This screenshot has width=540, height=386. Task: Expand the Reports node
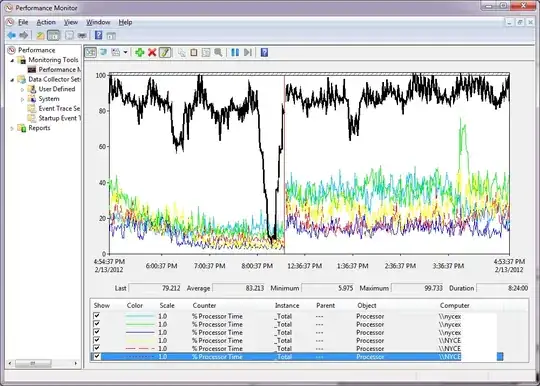pyautogui.click(x=12, y=128)
